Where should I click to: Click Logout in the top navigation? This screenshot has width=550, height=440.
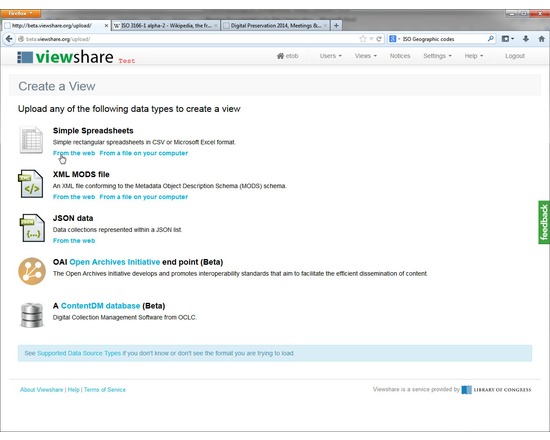(515, 56)
